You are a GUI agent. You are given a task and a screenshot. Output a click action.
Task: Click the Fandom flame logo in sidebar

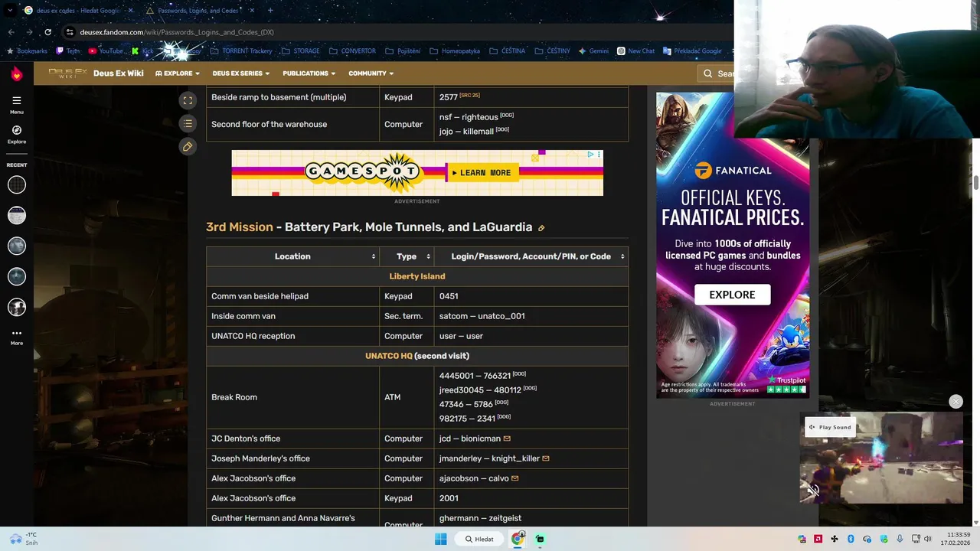17,73
